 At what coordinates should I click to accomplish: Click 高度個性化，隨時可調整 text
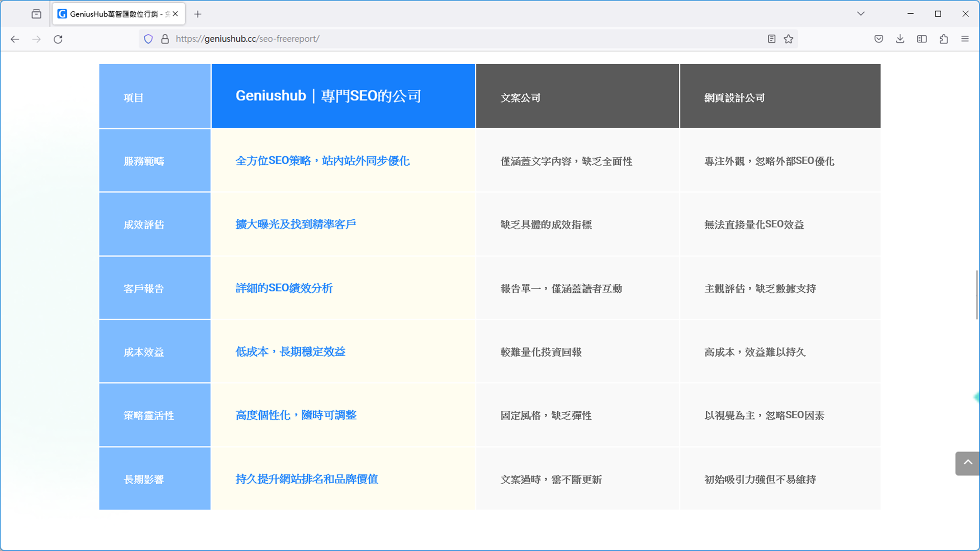(x=296, y=415)
